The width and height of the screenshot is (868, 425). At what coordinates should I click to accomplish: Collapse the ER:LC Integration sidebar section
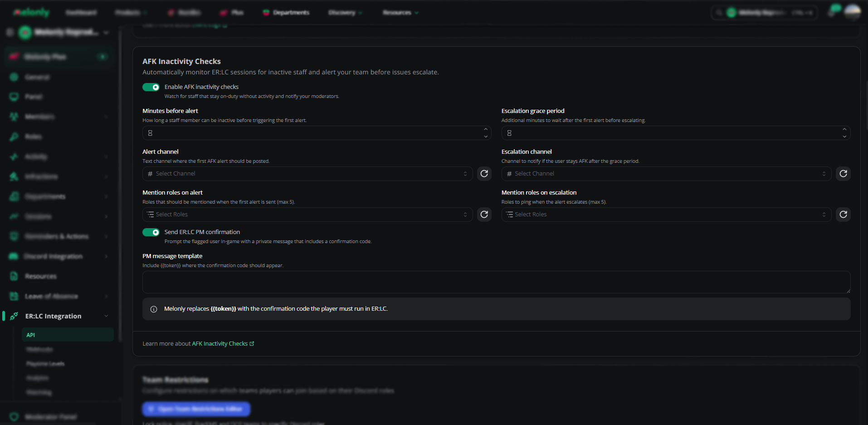[x=106, y=316]
